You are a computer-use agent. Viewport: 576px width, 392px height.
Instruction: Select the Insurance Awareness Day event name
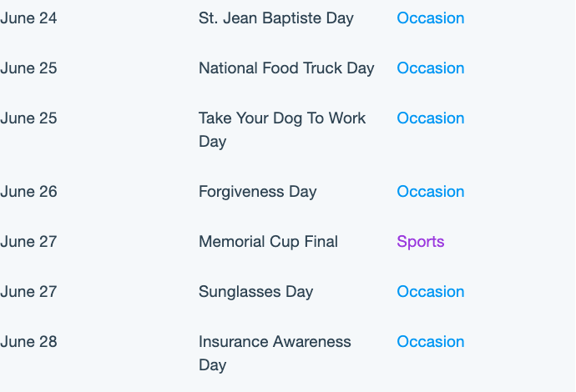point(275,354)
